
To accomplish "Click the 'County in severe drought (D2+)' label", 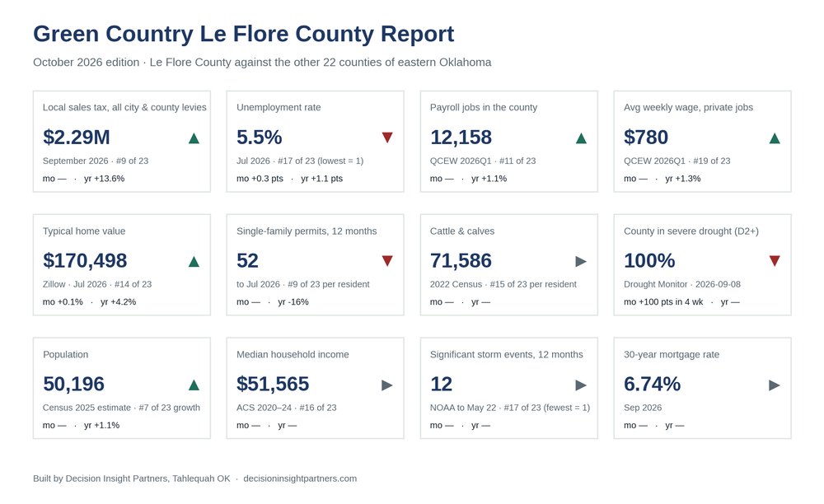I will coord(691,231).
